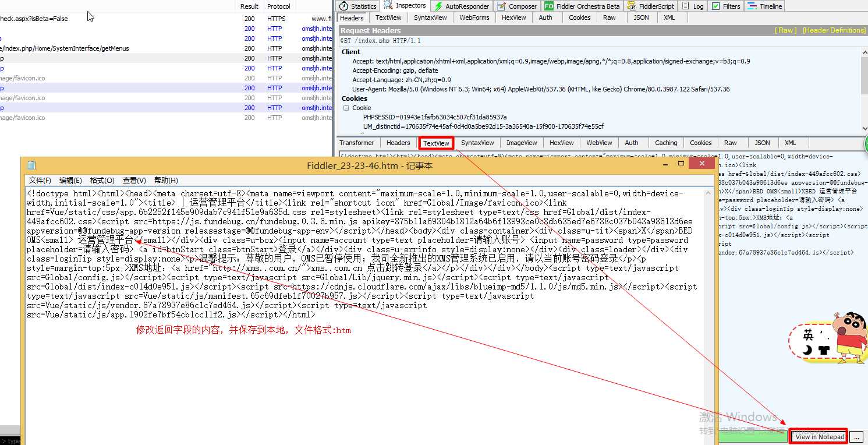Select the response JSON tab
The image size is (868, 445).
(x=762, y=143)
